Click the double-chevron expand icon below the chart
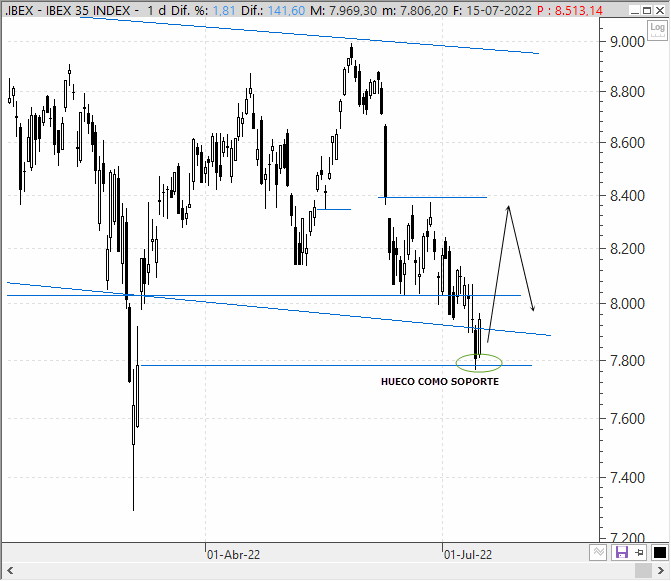This screenshot has width=671, height=581. pos(598,552)
